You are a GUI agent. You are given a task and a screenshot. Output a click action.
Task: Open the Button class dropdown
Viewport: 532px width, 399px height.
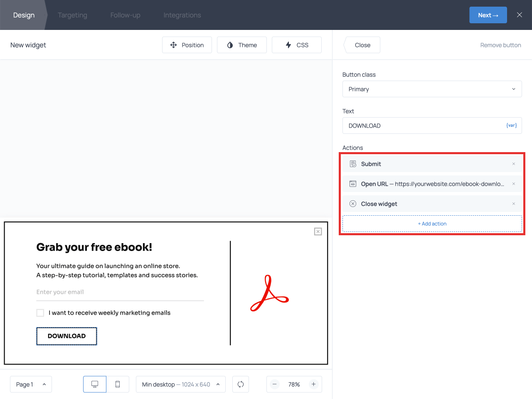[x=432, y=89]
